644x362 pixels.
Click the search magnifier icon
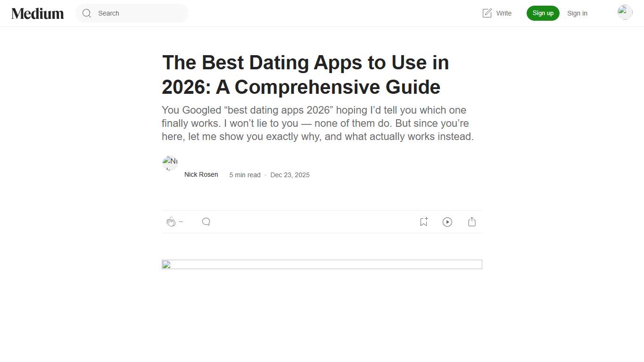(x=87, y=13)
